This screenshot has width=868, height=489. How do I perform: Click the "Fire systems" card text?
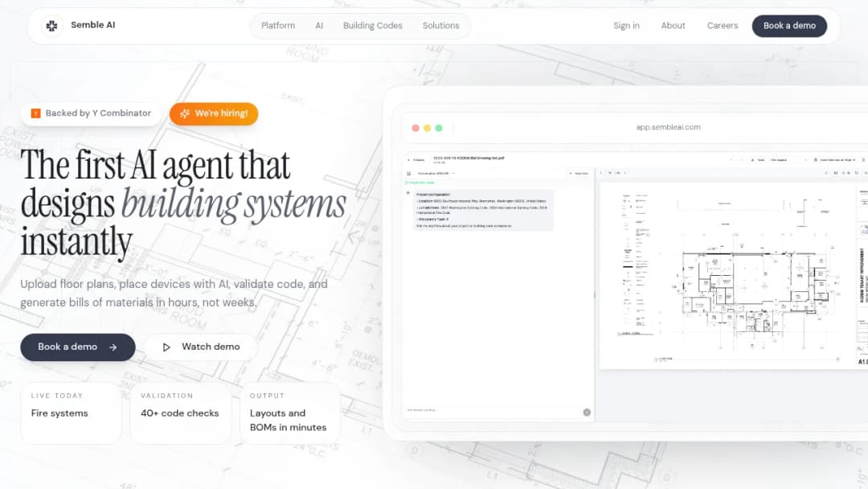click(x=59, y=413)
